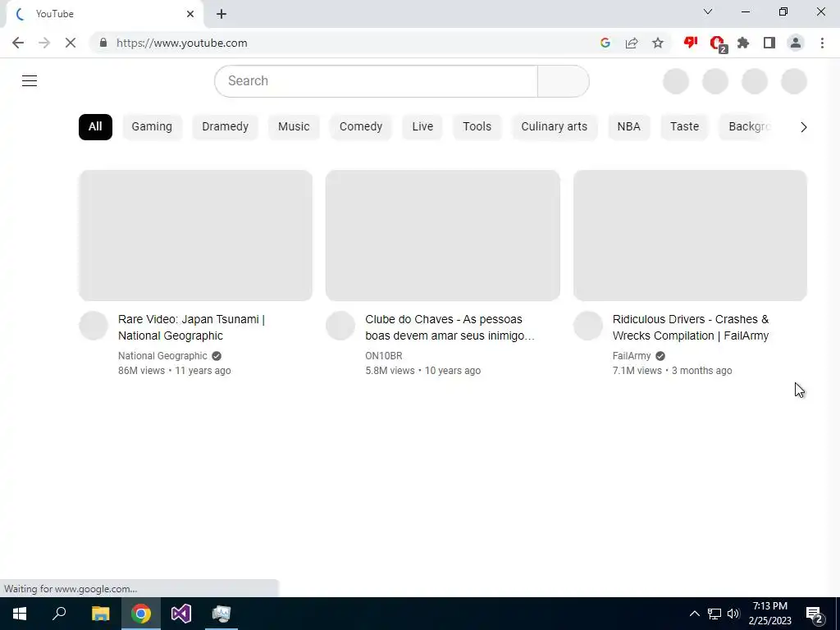Visit the FailArmy channel link

point(632,356)
